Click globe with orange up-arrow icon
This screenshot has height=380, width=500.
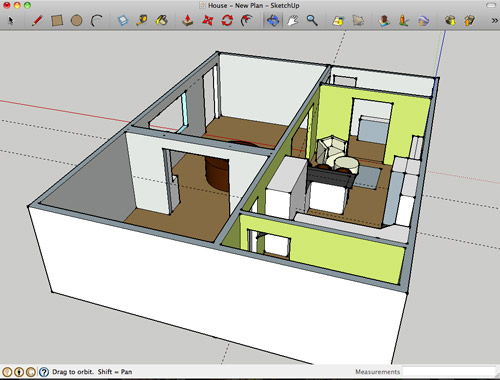[x=423, y=21]
